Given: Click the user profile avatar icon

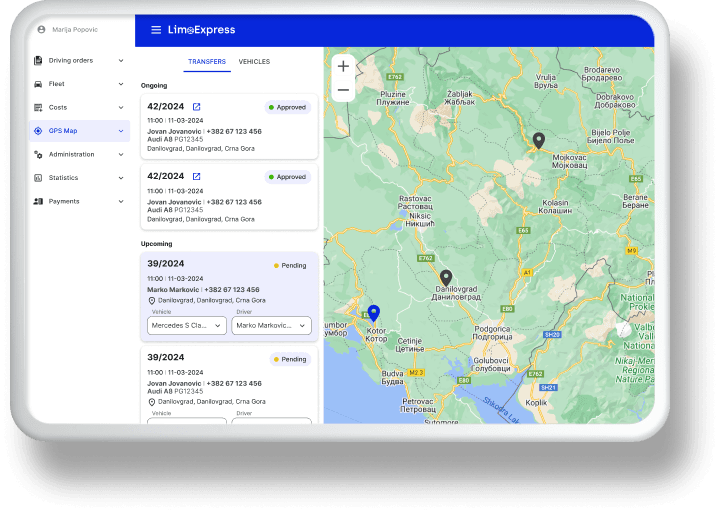Looking at the screenshot, I should (x=42, y=30).
